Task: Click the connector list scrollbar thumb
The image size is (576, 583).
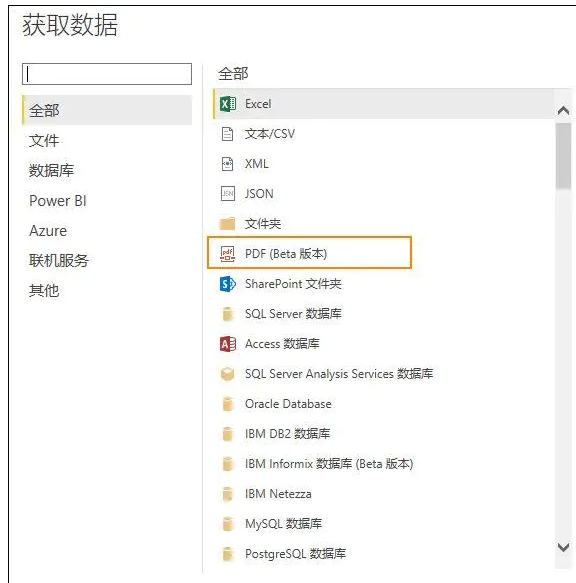Action: coord(563,156)
